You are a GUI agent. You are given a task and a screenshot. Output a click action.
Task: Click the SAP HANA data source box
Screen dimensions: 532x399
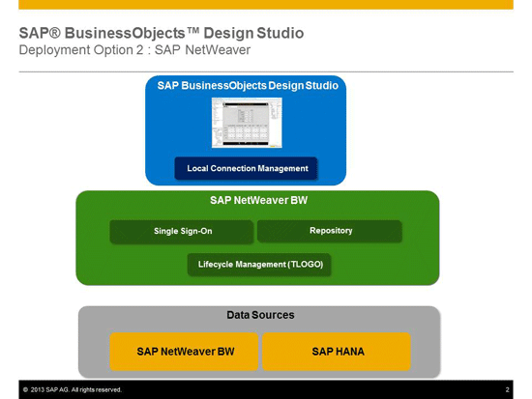(x=337, y=352)
